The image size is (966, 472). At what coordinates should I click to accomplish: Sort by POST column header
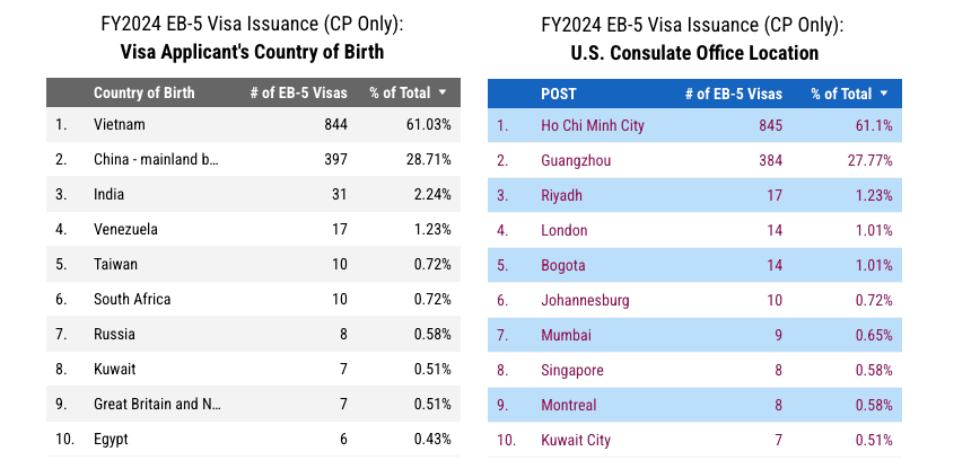[x=558, y=94]
